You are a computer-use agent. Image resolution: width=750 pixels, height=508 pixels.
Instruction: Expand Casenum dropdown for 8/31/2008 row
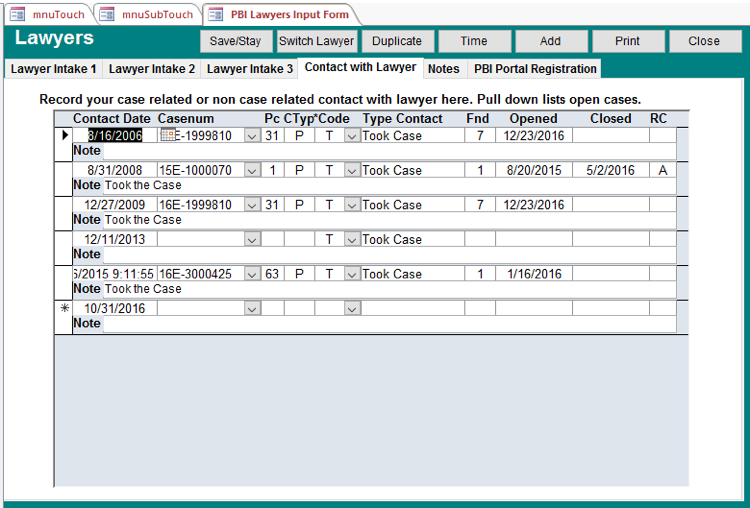pos(252,171)
